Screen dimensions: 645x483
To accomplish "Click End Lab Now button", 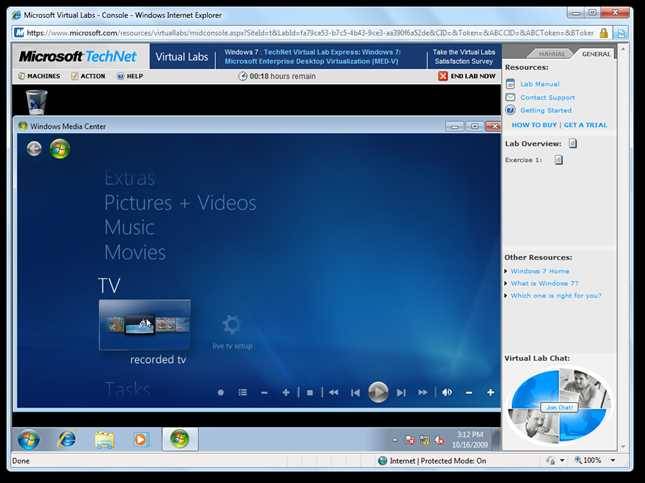I will point(467,76).
